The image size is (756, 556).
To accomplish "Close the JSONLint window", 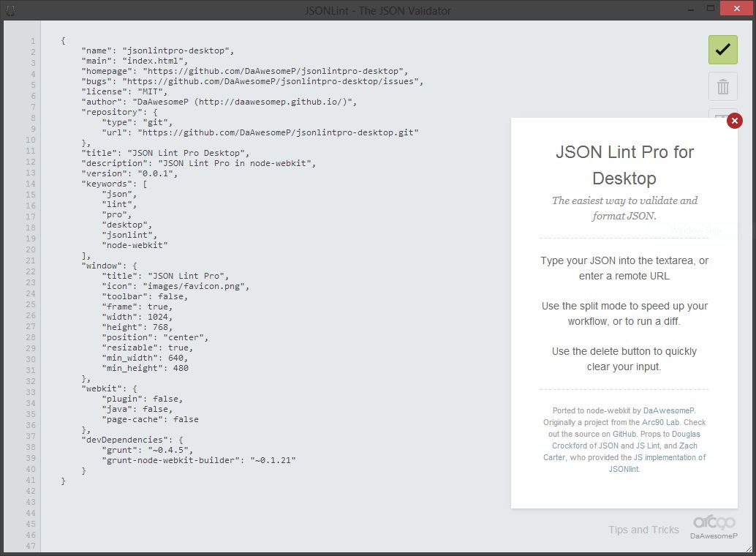I will click(736, 8).
